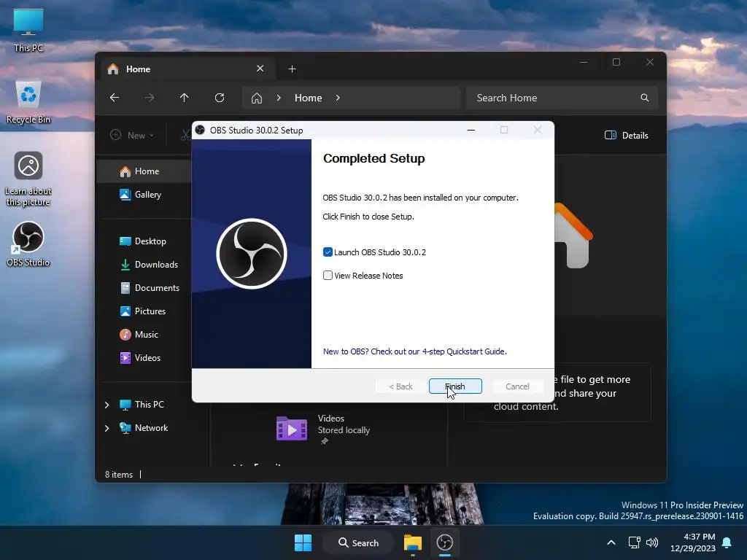The width and height of the screenshot is (747, 560).
Task: Go back in File Explorer
Action: tap(115, 98)
